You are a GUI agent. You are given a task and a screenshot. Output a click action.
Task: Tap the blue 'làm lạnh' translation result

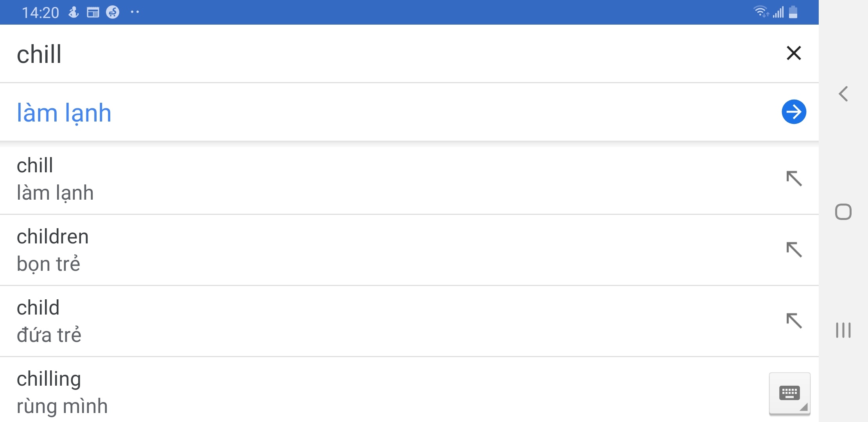pyautogui.click(x=64, y=113)
